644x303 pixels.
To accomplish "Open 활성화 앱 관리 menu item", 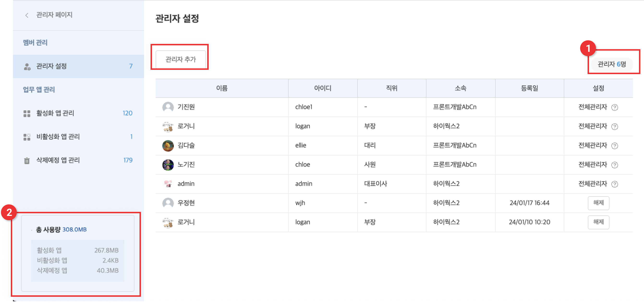I will [x=55, y=113].
